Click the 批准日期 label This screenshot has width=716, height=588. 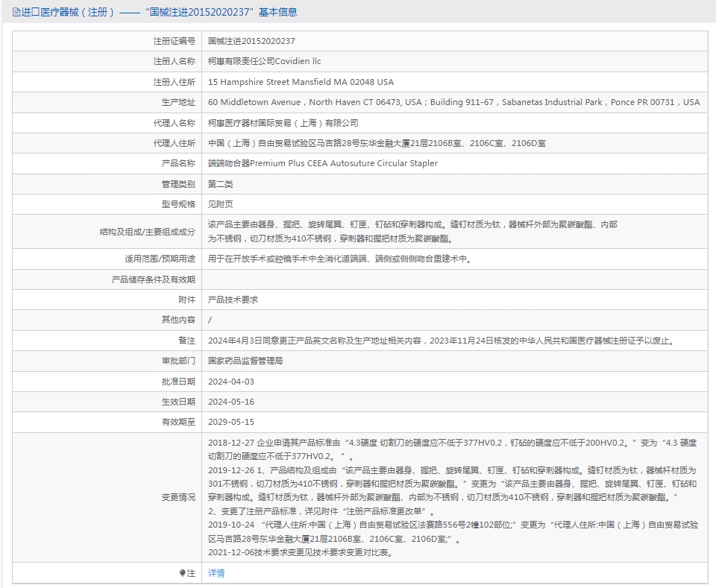coord(178,382)
